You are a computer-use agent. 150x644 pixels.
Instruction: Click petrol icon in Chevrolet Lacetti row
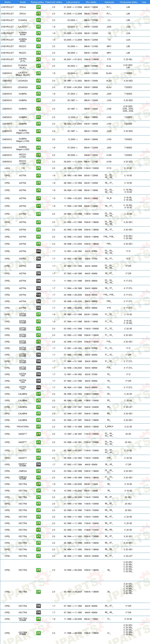tap(38, 27)
